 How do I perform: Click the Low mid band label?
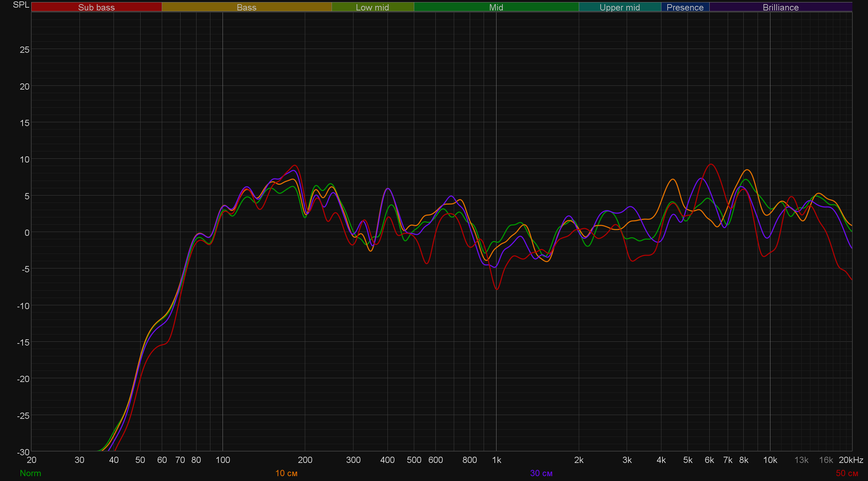click(372, 7)
